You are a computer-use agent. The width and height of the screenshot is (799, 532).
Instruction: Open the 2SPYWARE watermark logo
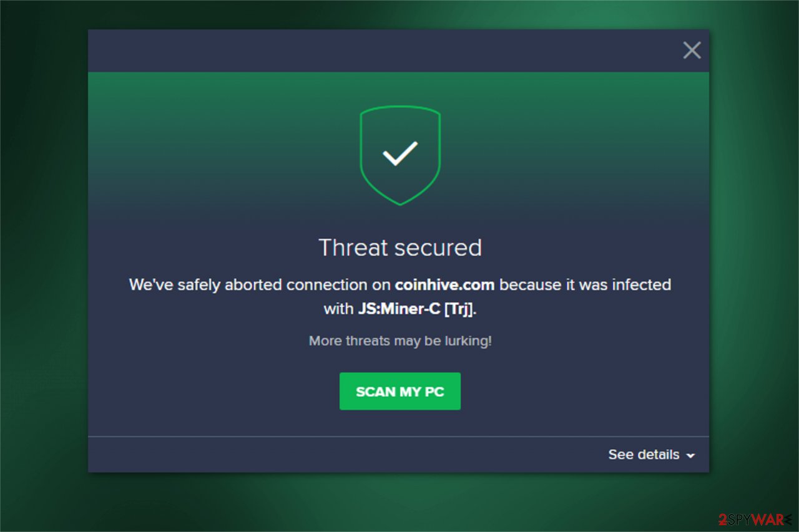coord(754,520)
